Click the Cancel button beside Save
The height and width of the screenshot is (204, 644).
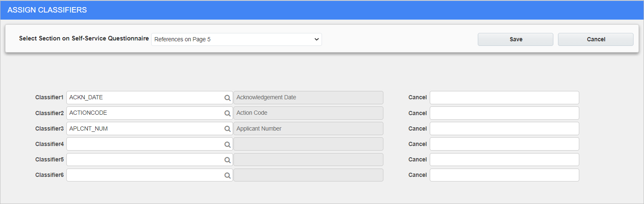[596, 39]
